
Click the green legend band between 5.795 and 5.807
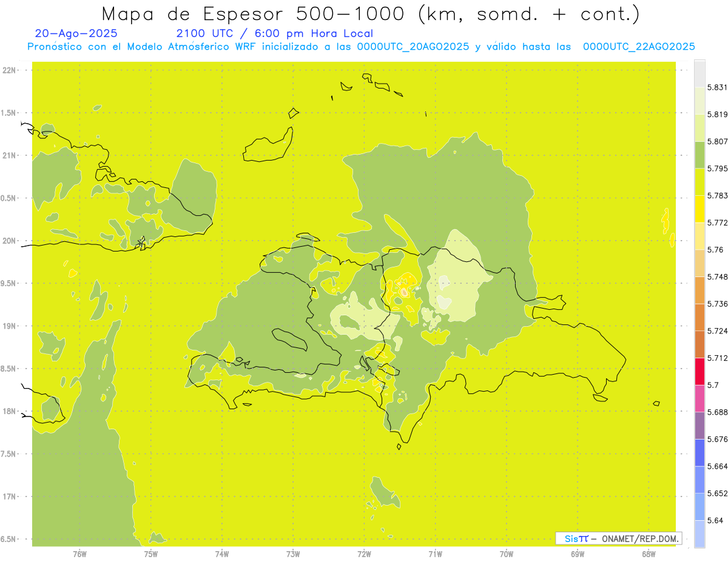tap(699, 155)
